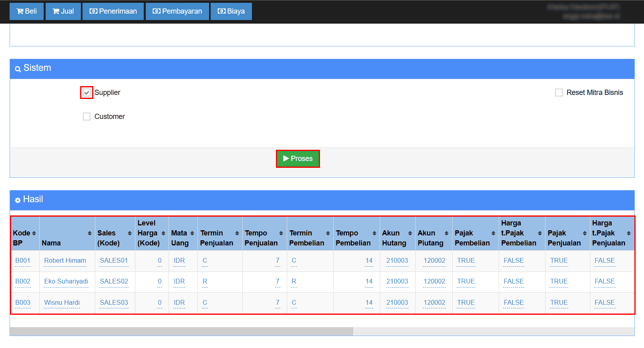Open the Robert Himam name link
Screen dimensions: 644x348
65,260
